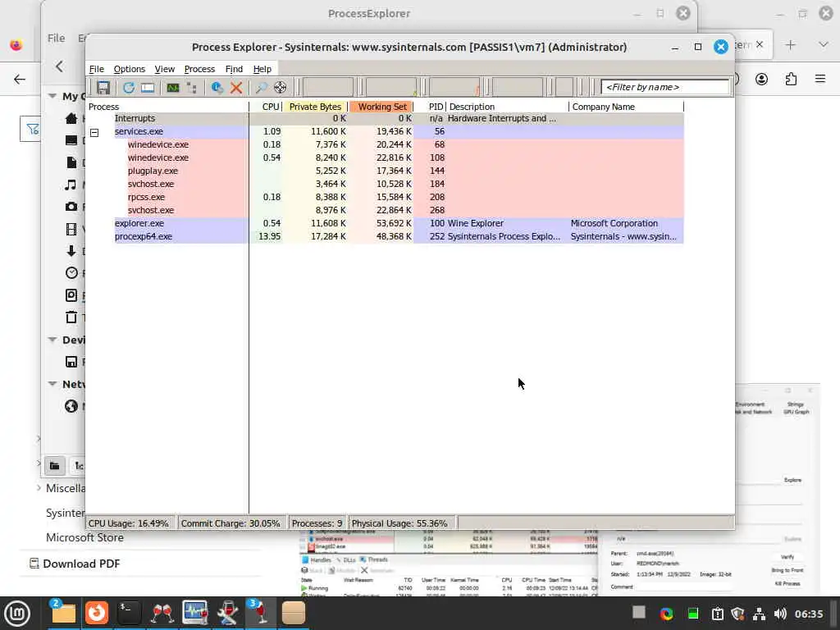Click the Properties toolbar icon with blue info
Image resolution: width=840 pixels, height=630 pixels.
pyautogui.click(x=217, y=87)
